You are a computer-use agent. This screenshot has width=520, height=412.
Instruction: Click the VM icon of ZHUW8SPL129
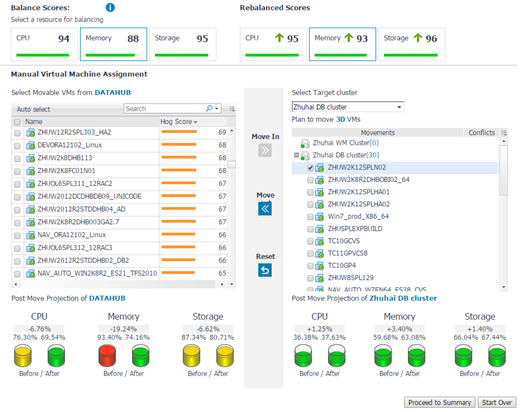coord(320,278)
